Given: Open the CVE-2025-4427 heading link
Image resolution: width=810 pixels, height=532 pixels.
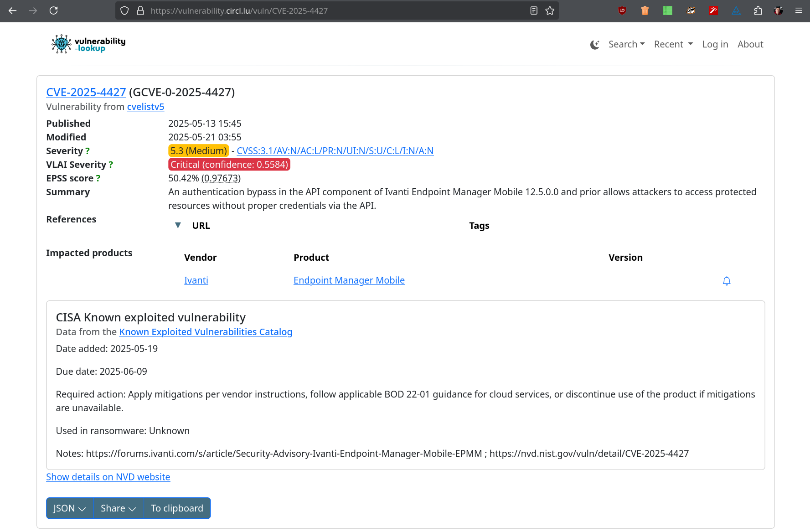Looking at the screenshot, I should [x=86, y=92].
